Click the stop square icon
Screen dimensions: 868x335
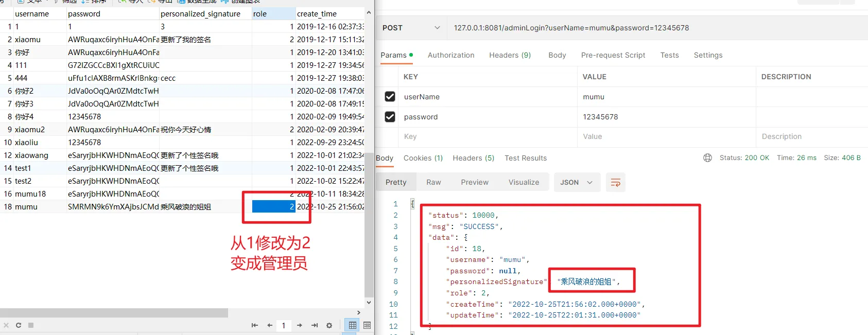(x=31, y=325)
